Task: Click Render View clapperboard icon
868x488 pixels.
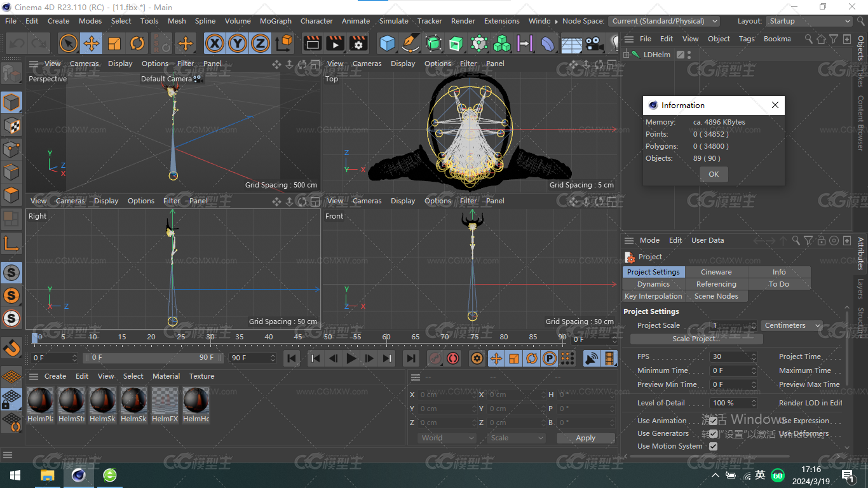Action: pos(313,43)
